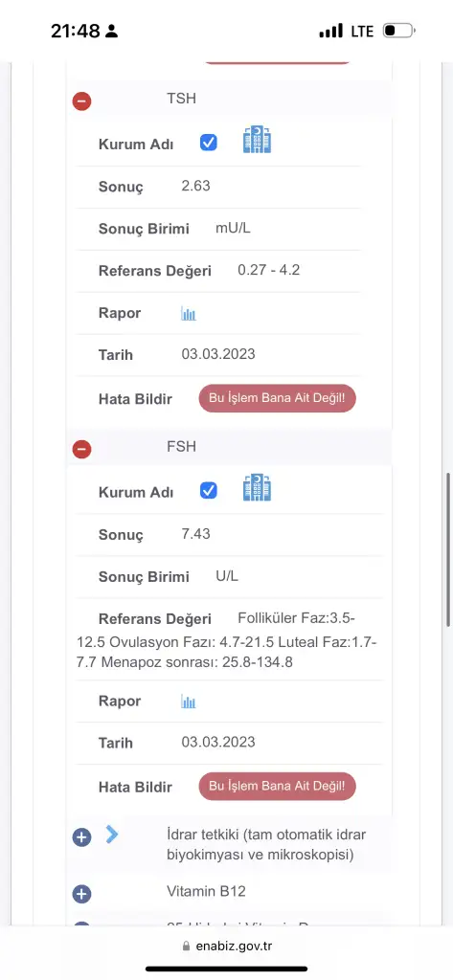Select the FSH section header label
Image resolution: width=453 pixels, height=980 pixels.
181,447
